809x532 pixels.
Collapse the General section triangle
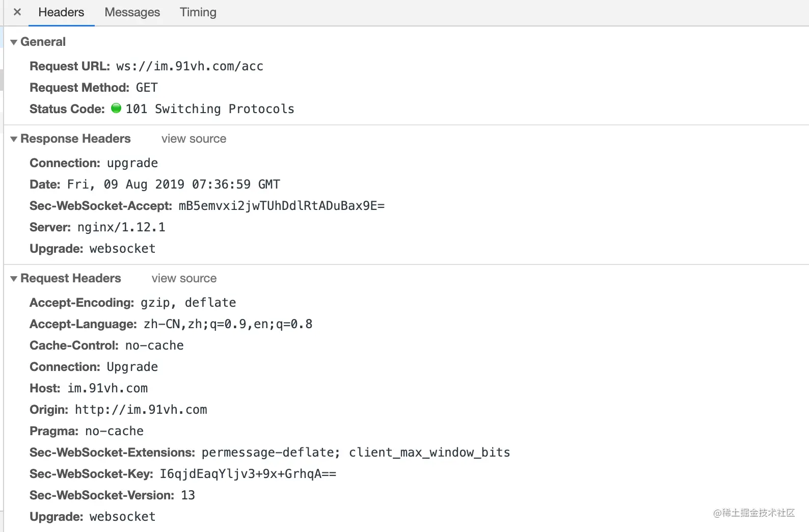pyautogui.click(x=14, y=42)
